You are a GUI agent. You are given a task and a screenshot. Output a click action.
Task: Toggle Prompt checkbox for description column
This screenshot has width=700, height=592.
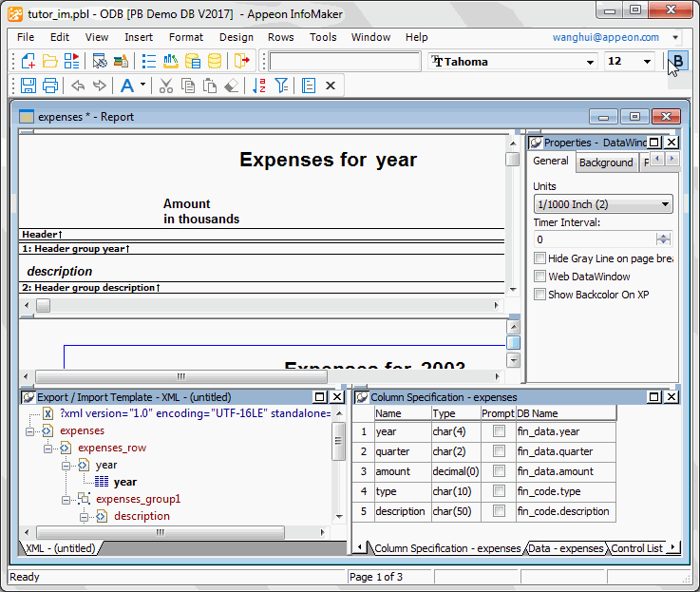pos(499,510)
